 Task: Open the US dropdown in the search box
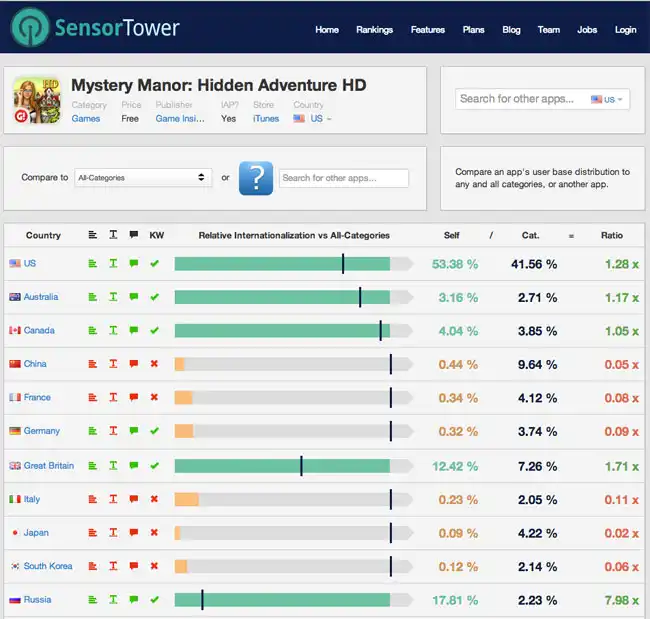pos(606,99)
